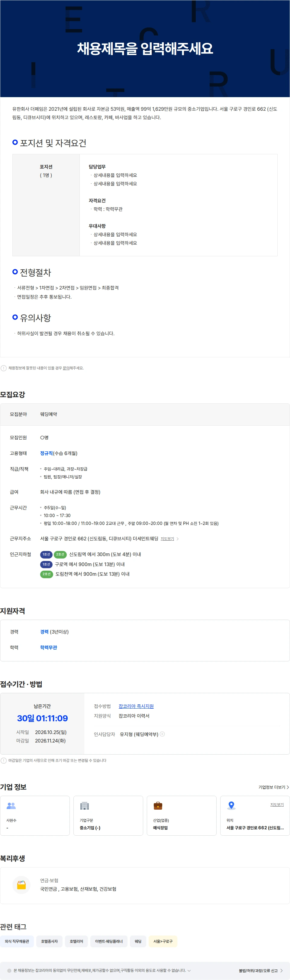This screenshot has height=980, width=290.
Task: Click the gray circle icon in copyright bar
Action: pos(9,971)
